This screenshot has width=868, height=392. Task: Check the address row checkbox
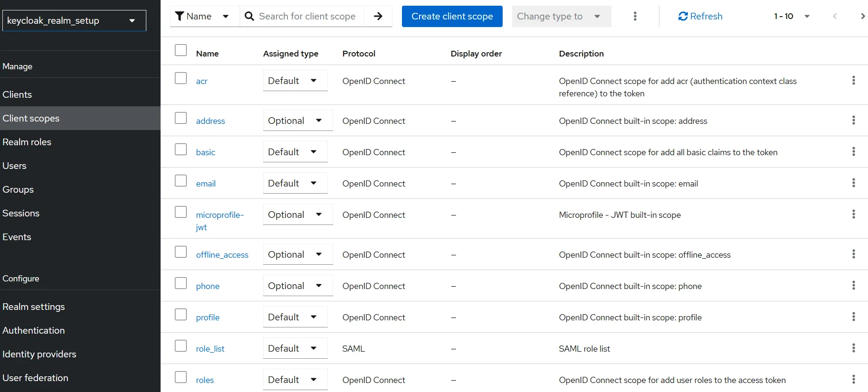click(181, 118)
